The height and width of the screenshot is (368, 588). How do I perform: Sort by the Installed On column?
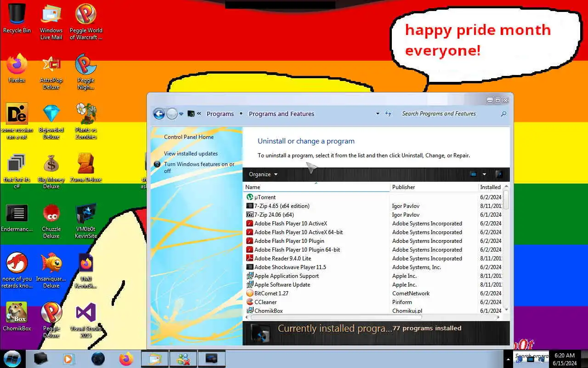(x=490, y=187)
